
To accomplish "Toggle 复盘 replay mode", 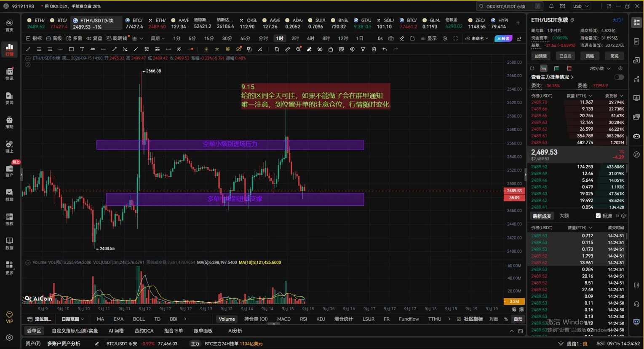I will 94,38.
